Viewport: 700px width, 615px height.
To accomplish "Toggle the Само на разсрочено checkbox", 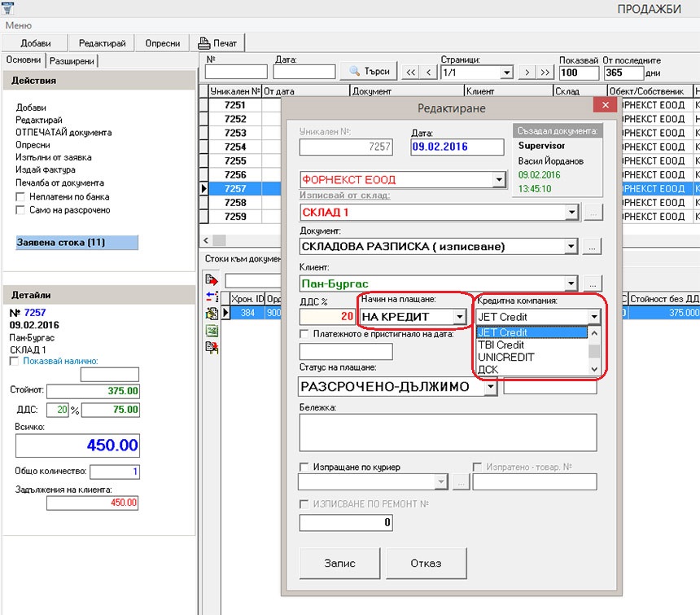I will [x=20, y=210].
